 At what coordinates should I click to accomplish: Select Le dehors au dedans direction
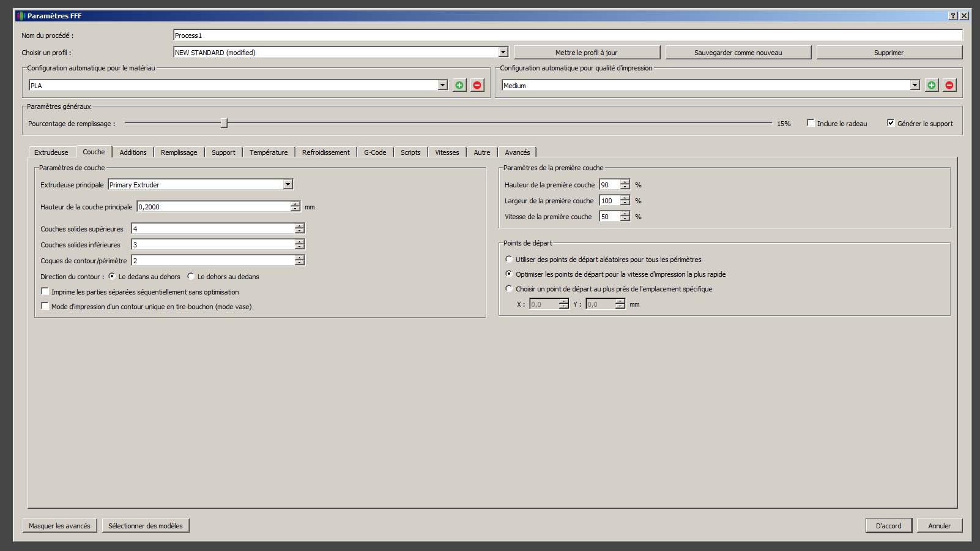(x=191, y=277)
